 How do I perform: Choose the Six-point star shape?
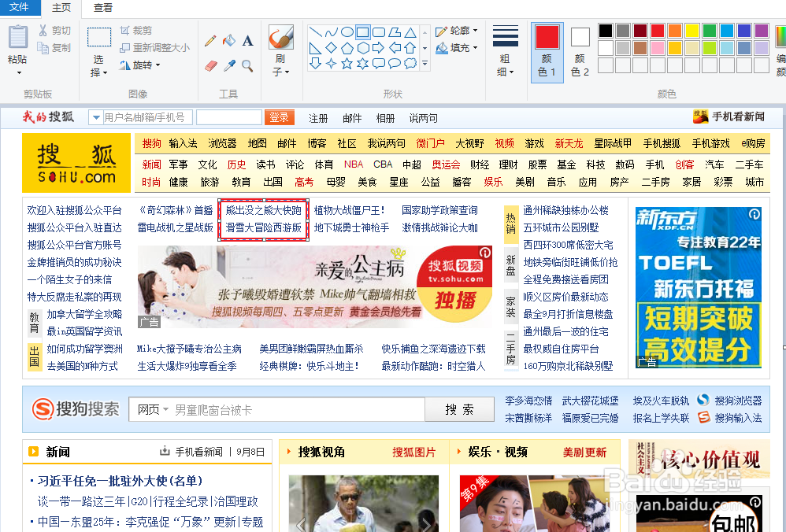(x=363, y=63)
